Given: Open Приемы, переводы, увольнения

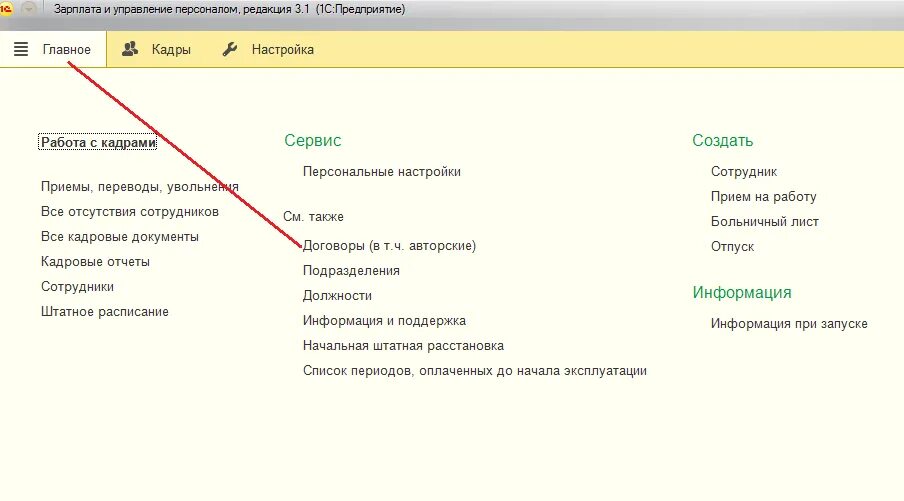Looking at the screenshot, I should pos(140,187).
